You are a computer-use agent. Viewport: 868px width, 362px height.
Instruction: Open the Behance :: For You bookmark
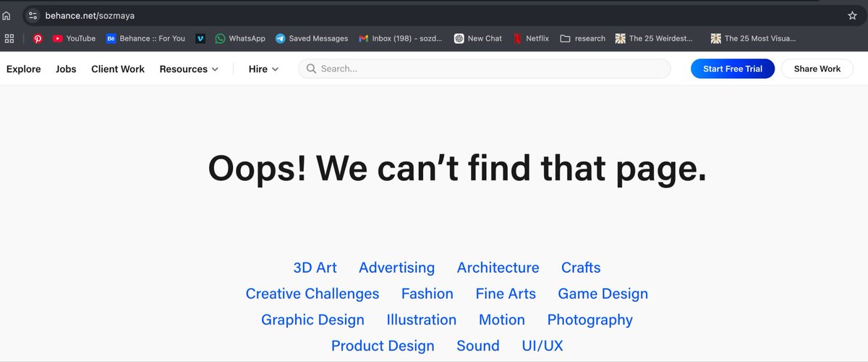(x=145, y=38)
